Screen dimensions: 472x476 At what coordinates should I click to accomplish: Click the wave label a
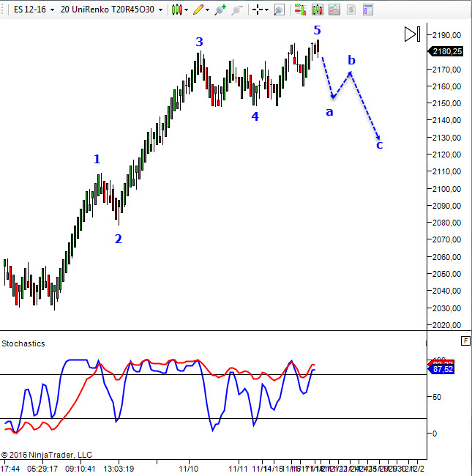click(329, 112)
